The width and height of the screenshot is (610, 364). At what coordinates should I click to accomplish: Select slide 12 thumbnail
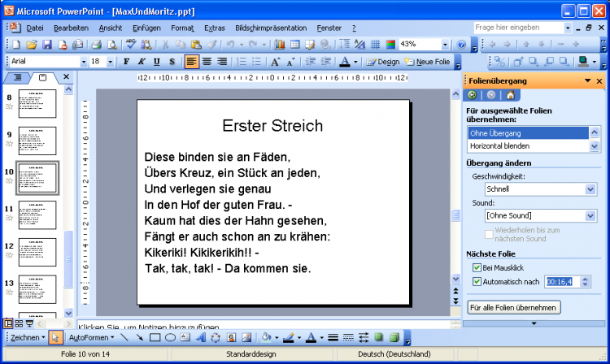[36, 253]
